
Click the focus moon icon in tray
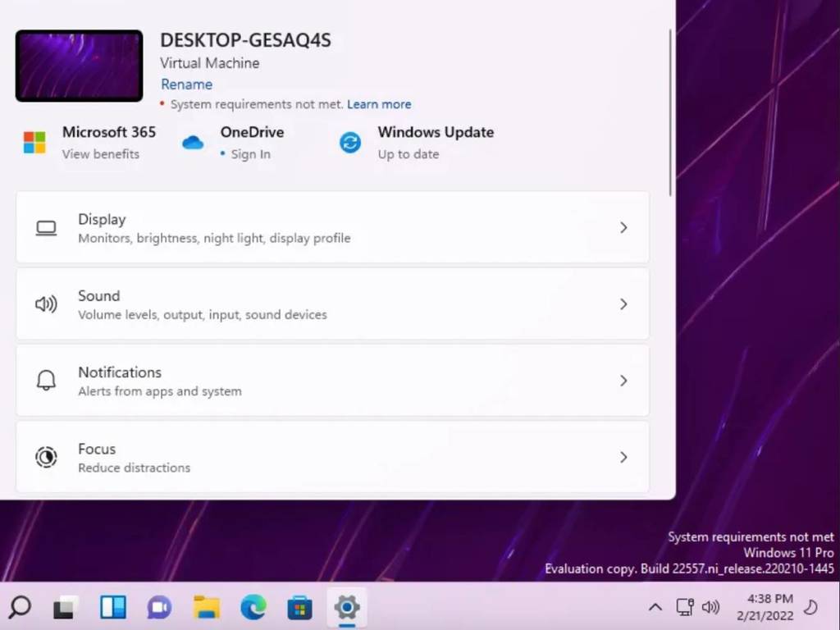[811, 607]
